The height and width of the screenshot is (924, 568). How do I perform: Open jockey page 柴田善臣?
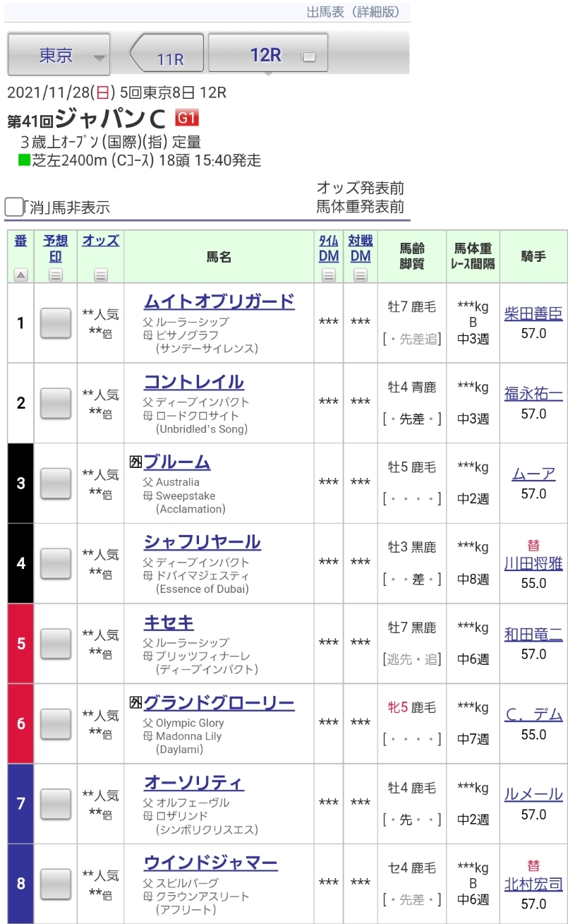coord(533,314)
